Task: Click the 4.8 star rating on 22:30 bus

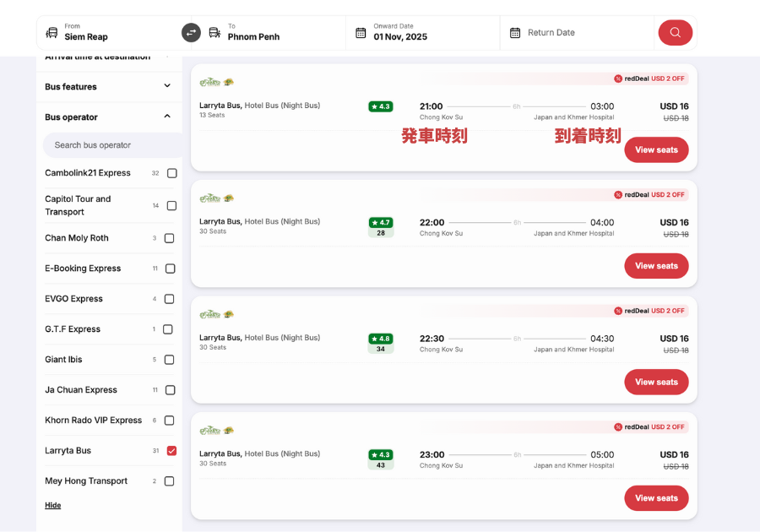Action: click(381, 339)
